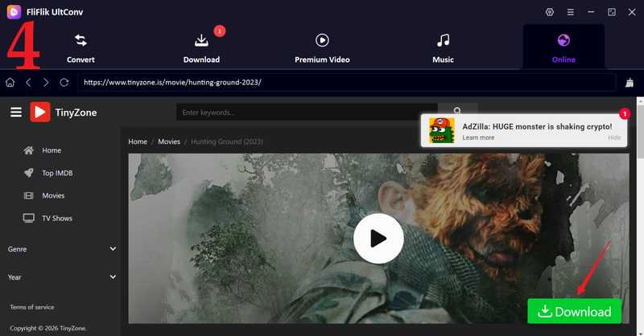Viewport: 644px width, 336px height.
Task: Click the Movies film strip icon
Action: tap(28, 195)
